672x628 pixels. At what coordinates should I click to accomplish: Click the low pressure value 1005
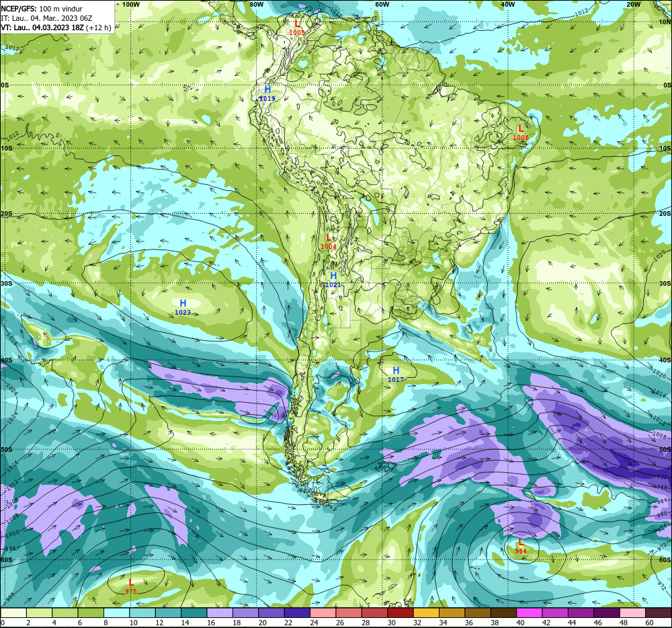(297, 32)
